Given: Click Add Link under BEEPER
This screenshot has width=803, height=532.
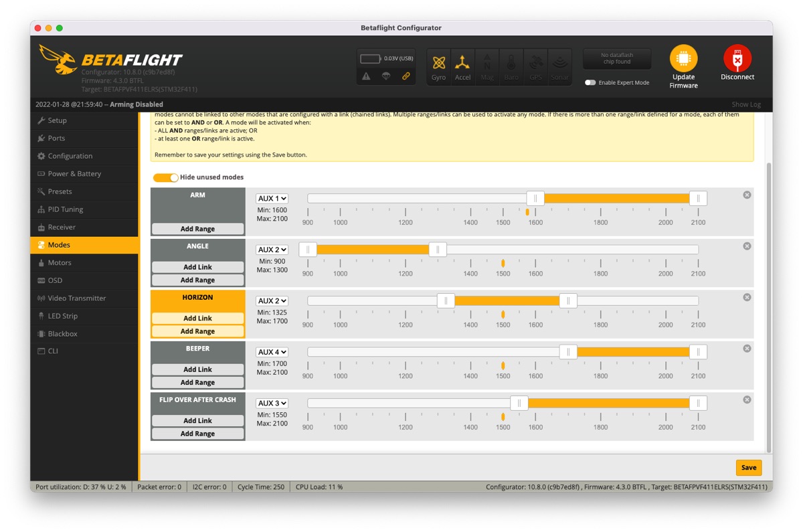Looking at the screenshot, I should 197,369.
